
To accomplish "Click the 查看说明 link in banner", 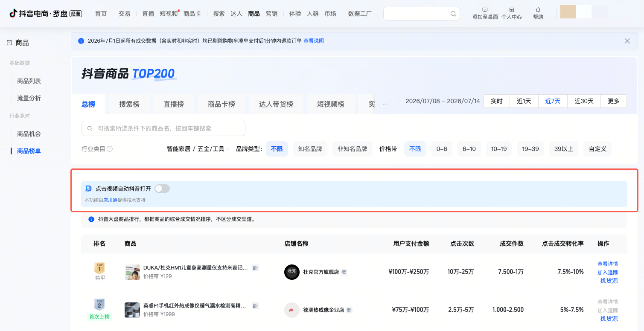I will [x=314, y=41].
